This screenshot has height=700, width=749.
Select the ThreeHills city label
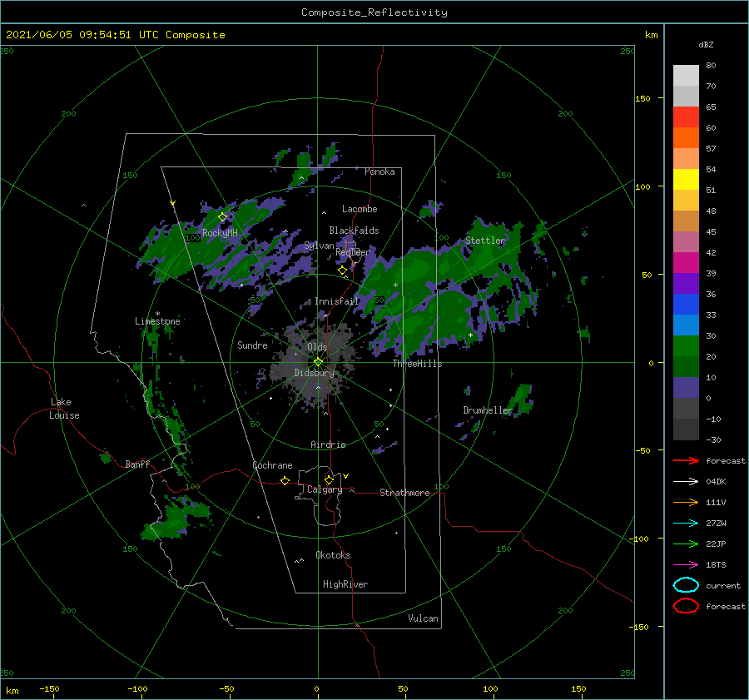pyautogui.click(x=417, y=364)
